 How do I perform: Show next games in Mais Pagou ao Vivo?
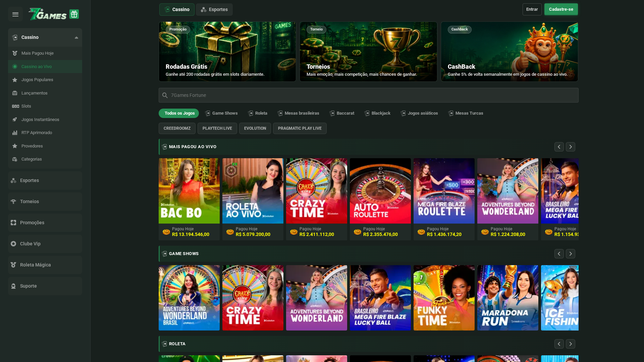coord(571,147)
